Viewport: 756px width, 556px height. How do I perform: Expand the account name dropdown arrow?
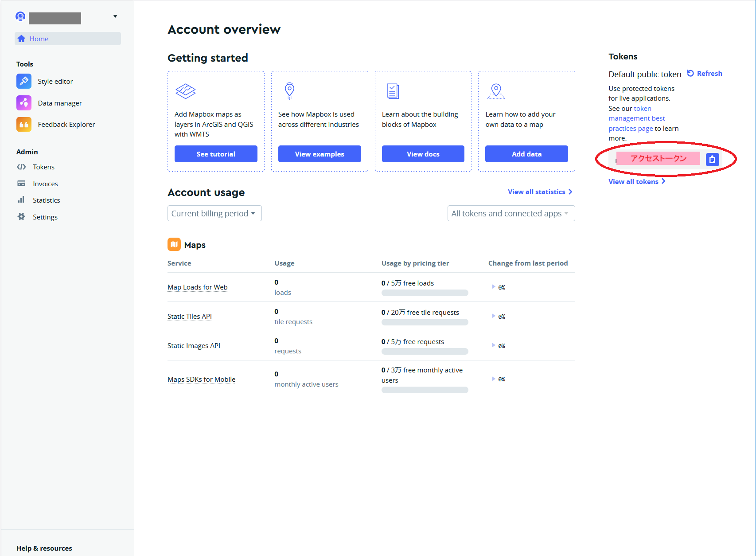click(115, 16)
